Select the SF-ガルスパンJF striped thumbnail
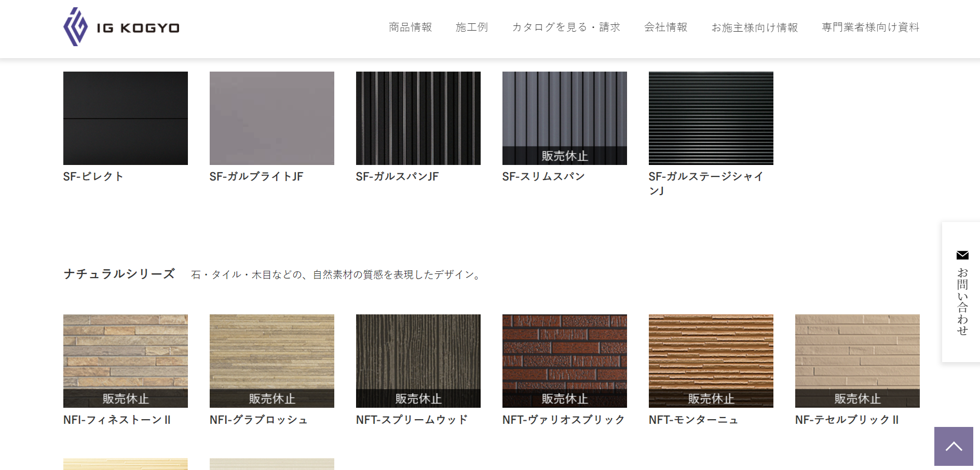The image size is (980, 470). (x=418, y=118)
